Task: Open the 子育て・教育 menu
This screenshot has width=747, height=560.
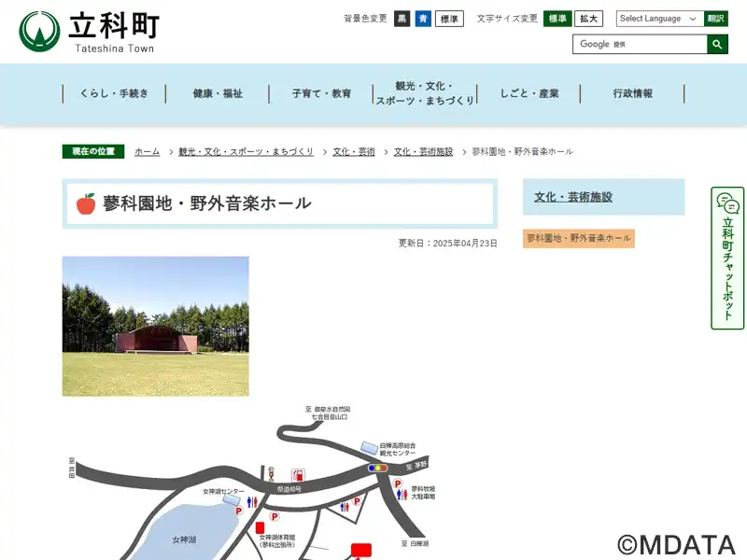Action: 321,93
